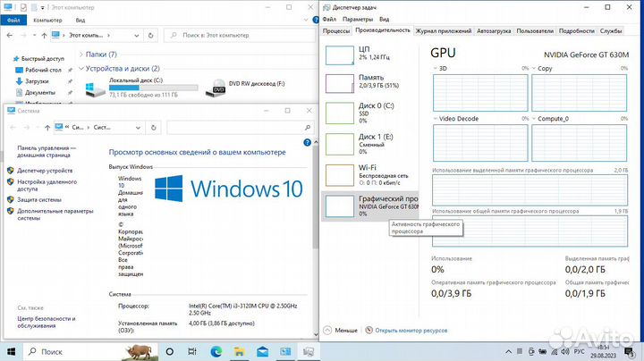
Task: Open the DVD RW drive (F:)
Action: (219, 88)
